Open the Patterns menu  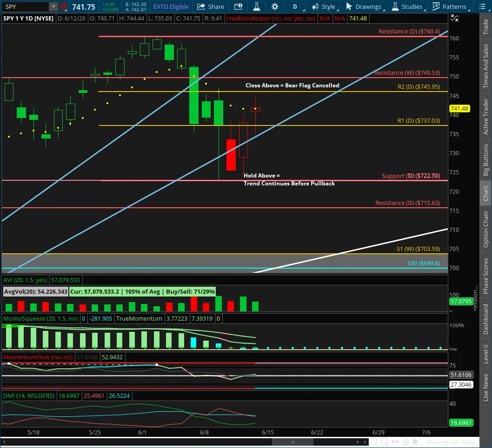point(451,7)
